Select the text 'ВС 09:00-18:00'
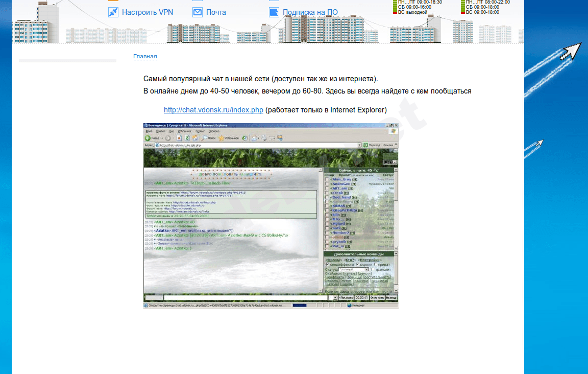Screen dimensions: 588x374 (x=482, y=12)
